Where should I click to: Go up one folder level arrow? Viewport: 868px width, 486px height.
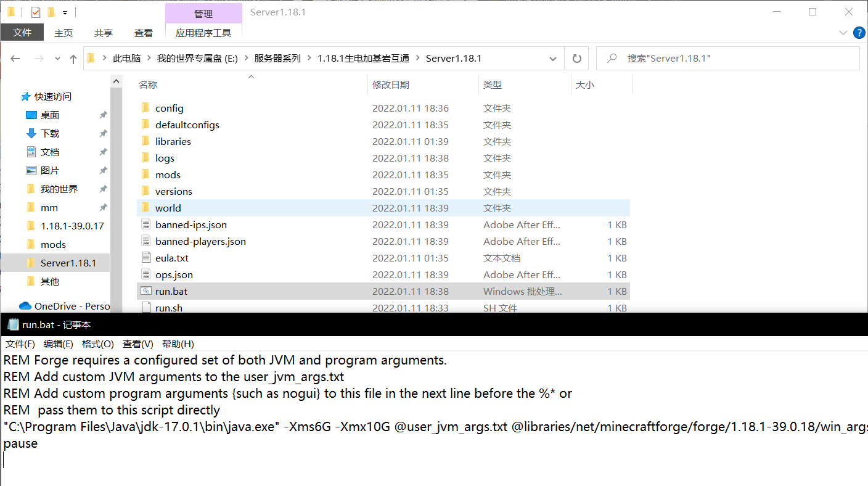click(x=73, y=59)
